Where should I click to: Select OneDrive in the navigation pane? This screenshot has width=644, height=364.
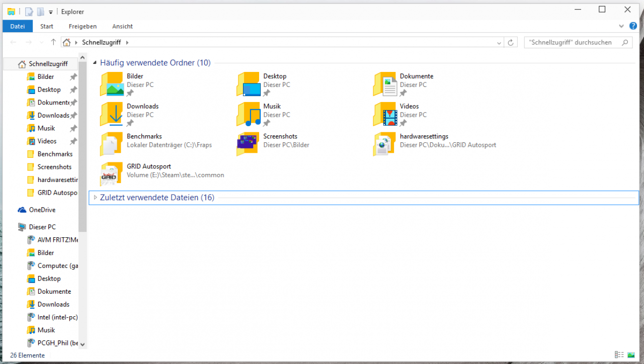(x=42, y=210)
